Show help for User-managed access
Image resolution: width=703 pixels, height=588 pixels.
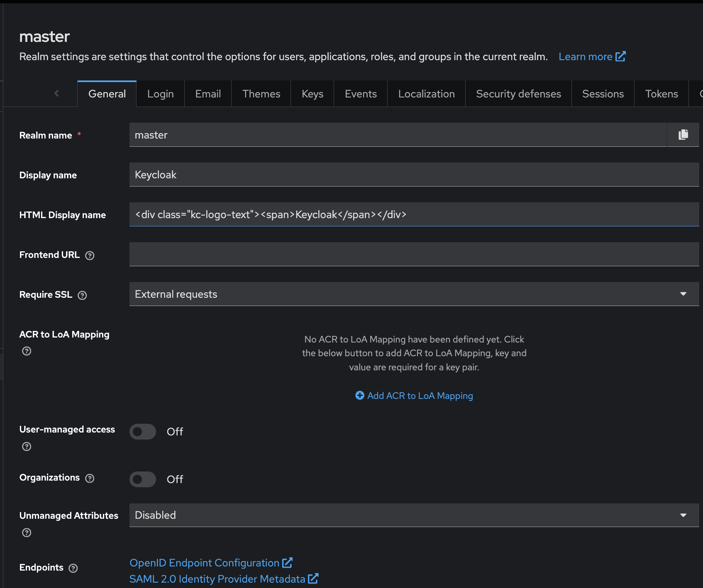27,447
